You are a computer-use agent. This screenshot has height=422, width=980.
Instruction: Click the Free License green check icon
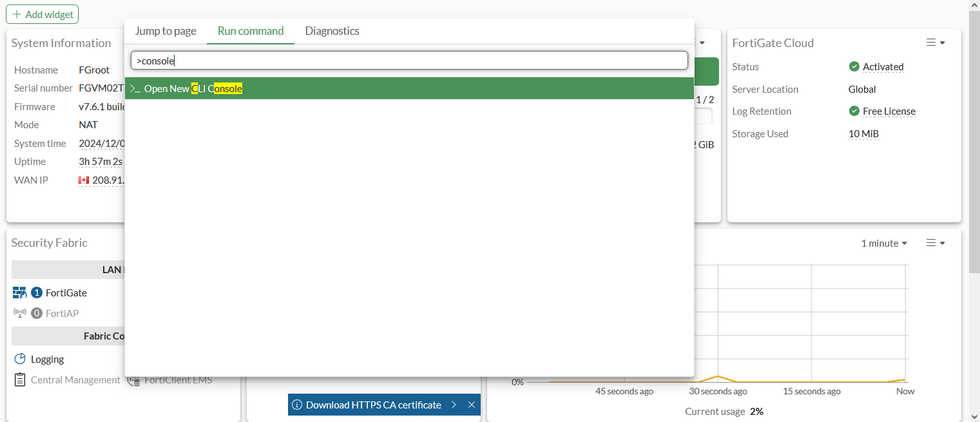click(x=854, y=111)
